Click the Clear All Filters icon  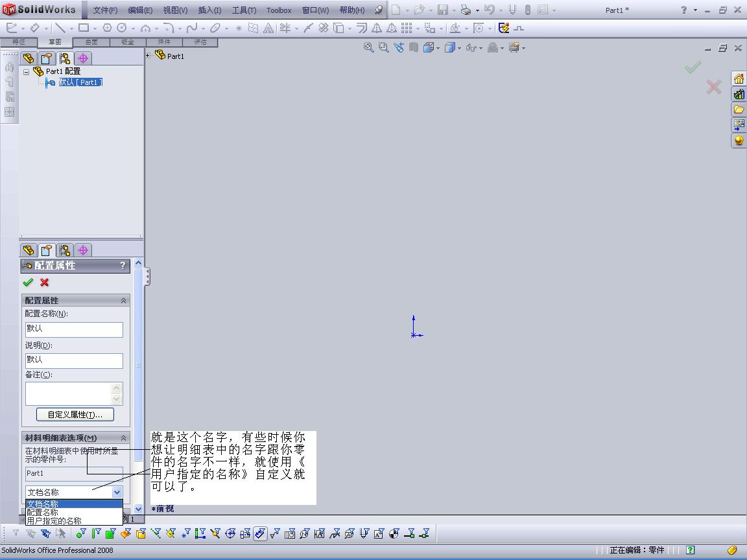[31, 533]
